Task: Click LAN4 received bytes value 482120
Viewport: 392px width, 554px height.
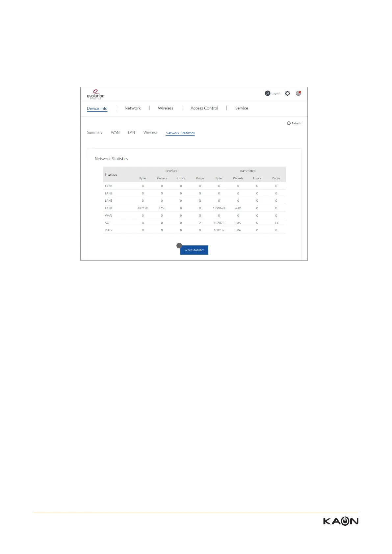Action: coord(143,208)
